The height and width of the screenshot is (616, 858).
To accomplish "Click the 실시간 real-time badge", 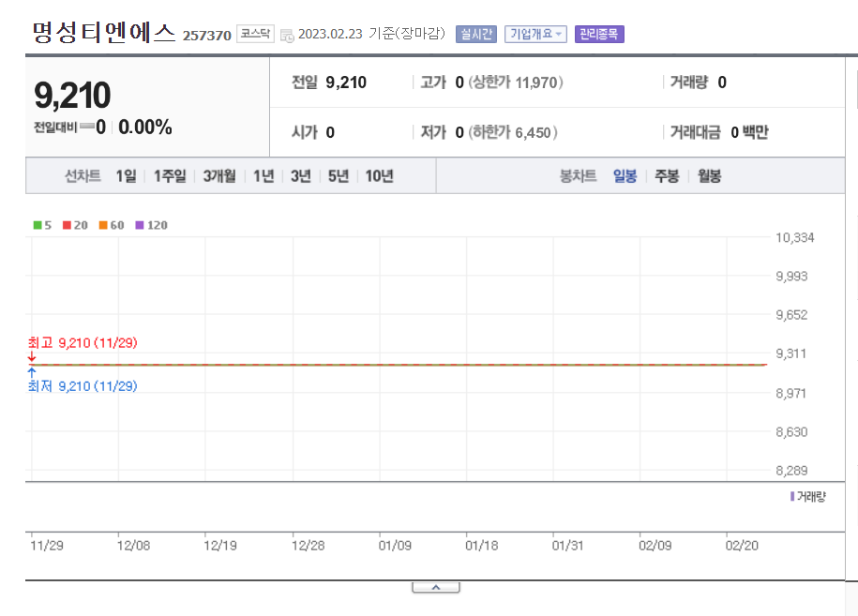I will click(476, 34).
